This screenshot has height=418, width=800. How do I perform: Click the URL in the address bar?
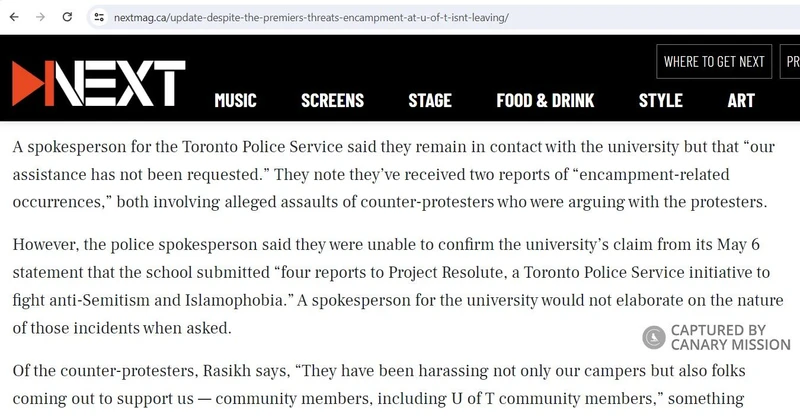311,17
